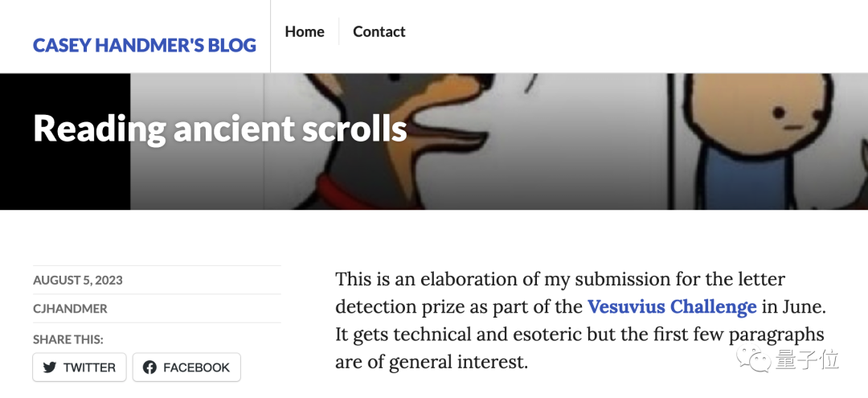Image resolution: width=868 pixels, height=398 pixels.
Task: Select the August 5, 2023 date link
Action: (77, 280)
